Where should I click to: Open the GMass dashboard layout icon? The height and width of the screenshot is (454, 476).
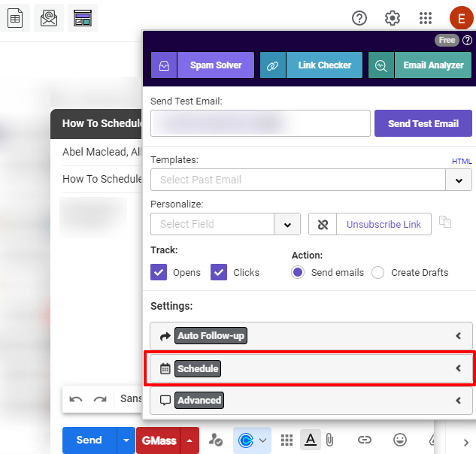(x=83, y=18)
